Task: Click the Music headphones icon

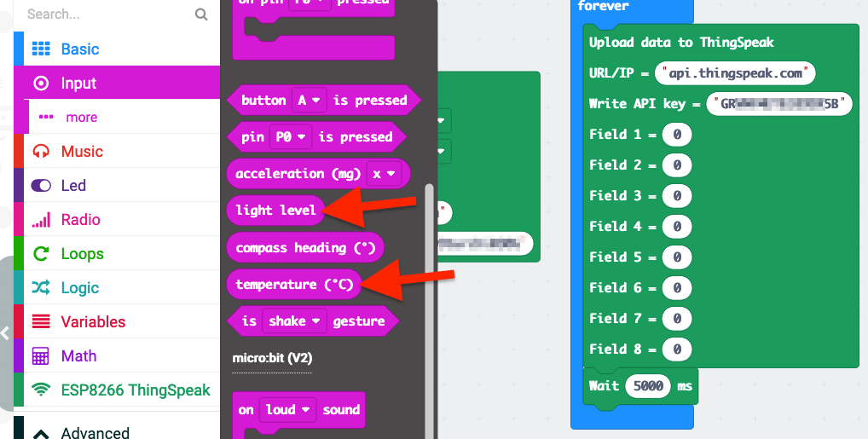Action: tap(41, 152)
